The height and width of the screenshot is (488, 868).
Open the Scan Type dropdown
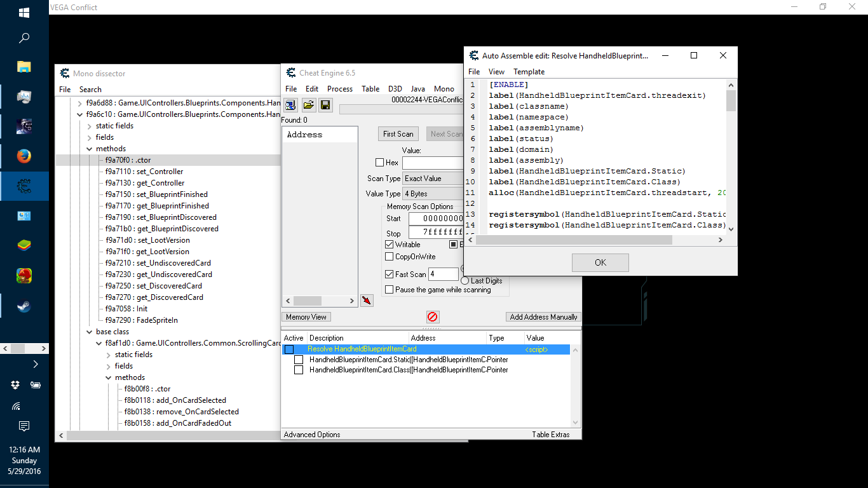coord(432,179)
